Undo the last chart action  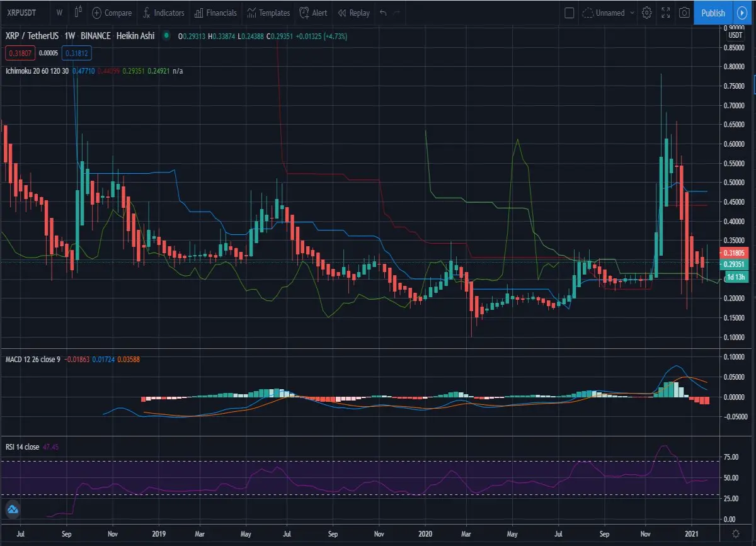point(383,13)
